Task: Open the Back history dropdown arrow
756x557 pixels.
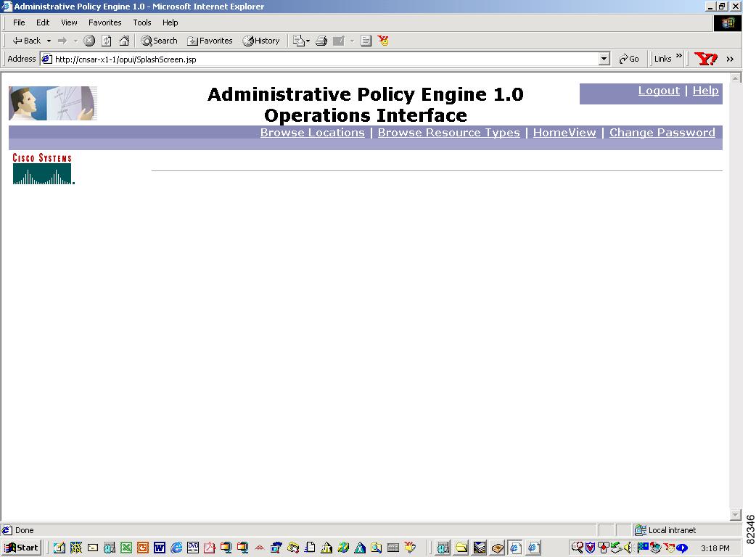Action: click(49, 41)
